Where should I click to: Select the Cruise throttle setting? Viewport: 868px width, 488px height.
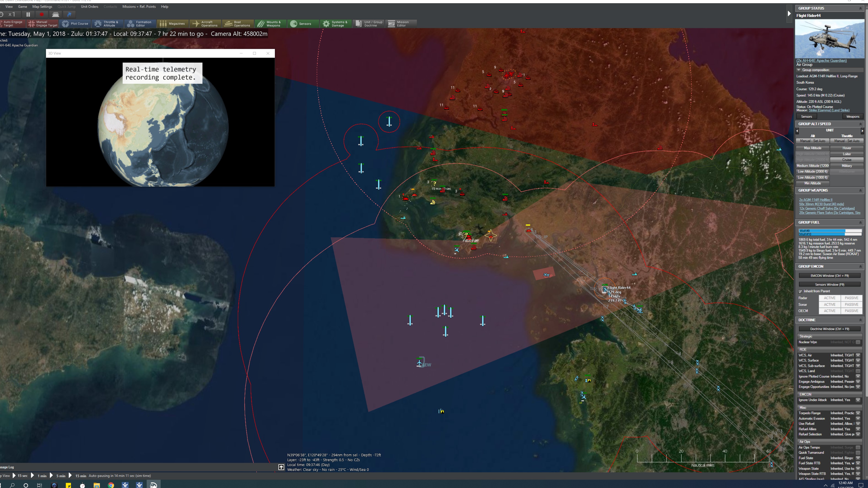tap(846, 160)
